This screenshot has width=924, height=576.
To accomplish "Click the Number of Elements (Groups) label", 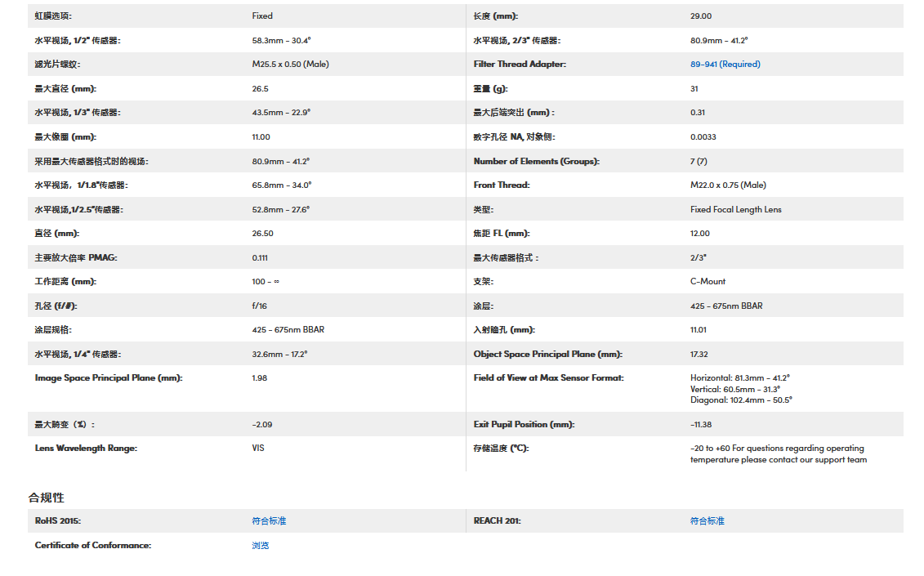I will (536, 162).
